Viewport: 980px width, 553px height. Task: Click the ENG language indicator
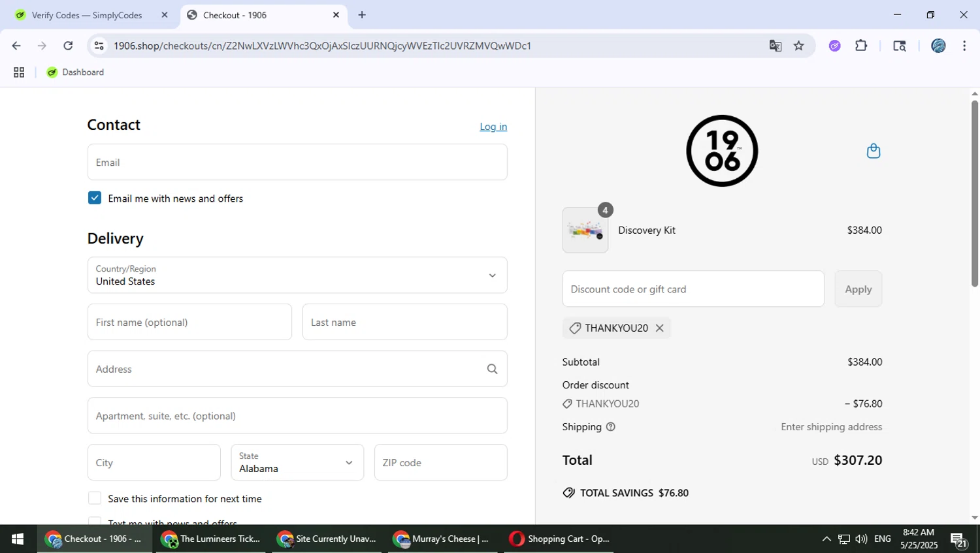point(883,539)
